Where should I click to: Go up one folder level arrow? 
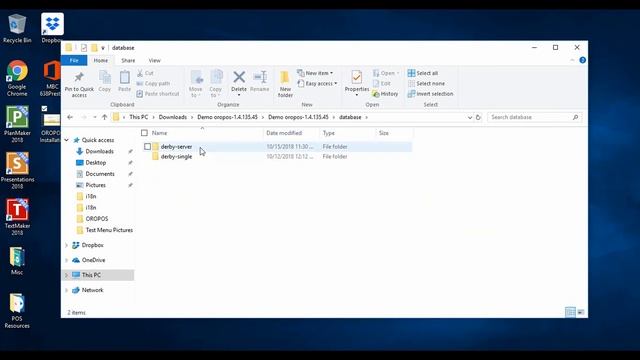pos(104,117)
